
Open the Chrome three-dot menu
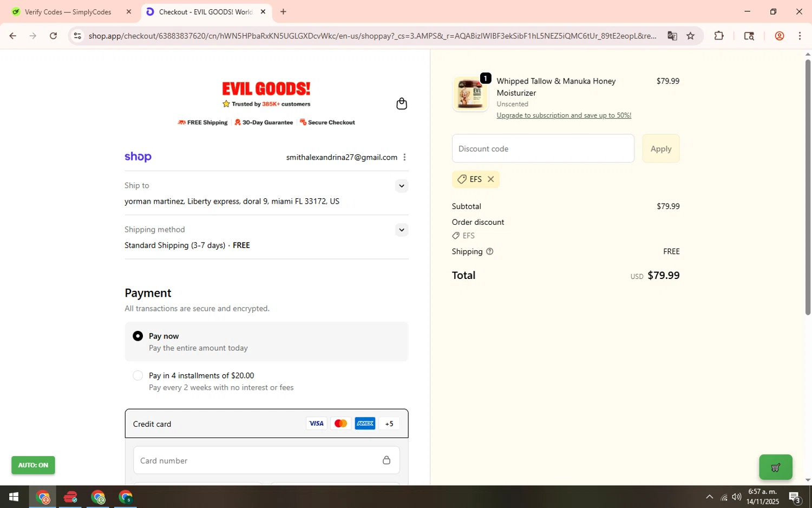coord(800,36)
